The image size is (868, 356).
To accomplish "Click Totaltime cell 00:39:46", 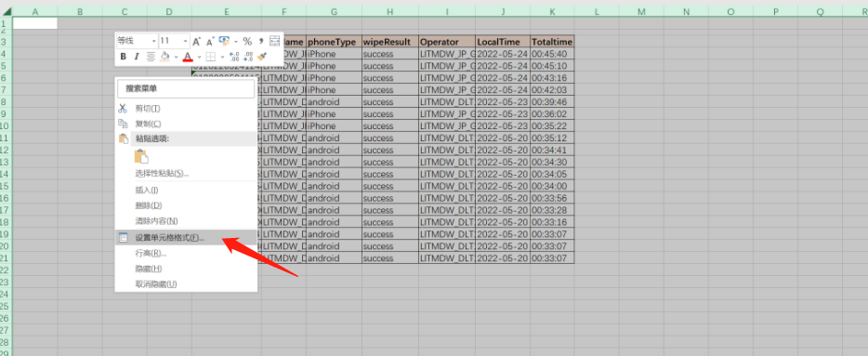I will (x=552, y=102).
